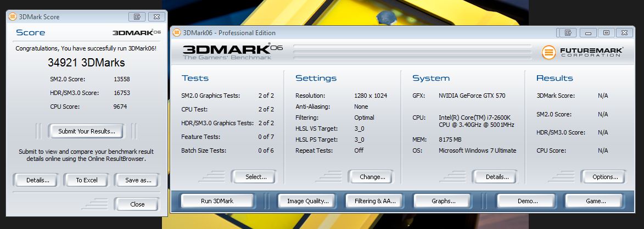Launch the Game button
644x229 pixels.
[594, 201]
